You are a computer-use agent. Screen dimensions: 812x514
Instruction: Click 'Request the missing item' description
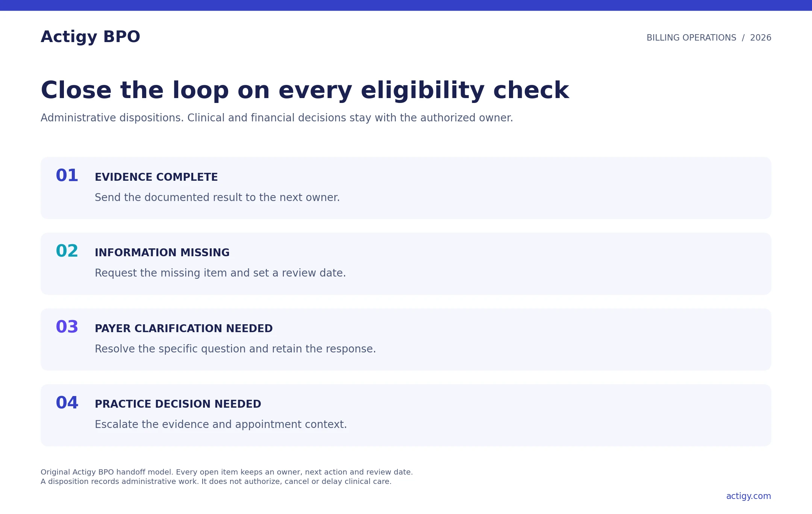point(220,273)
